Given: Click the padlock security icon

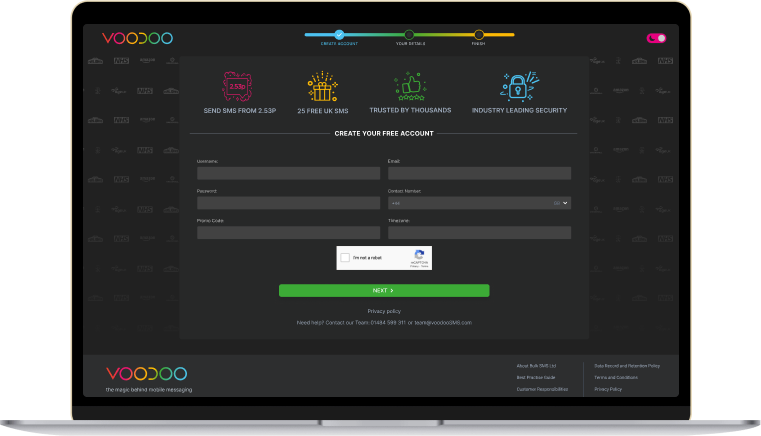Looking at the screenshot, I should (519, 86).
